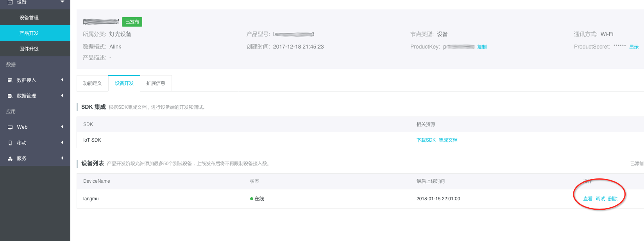Click the langmu device name
Viewport: 644px width, 241px height.
pos(91,199)
